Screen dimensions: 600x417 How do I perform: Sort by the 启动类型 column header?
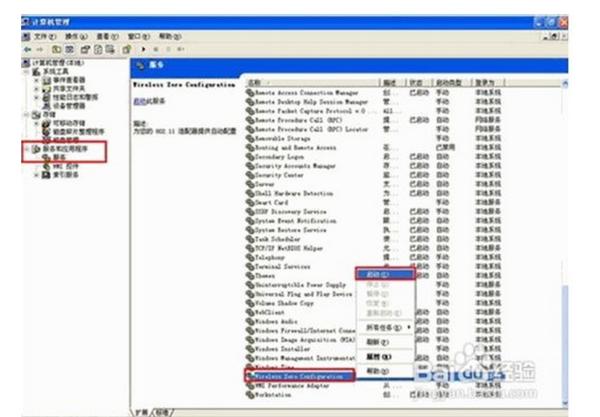tap(452, 83)
